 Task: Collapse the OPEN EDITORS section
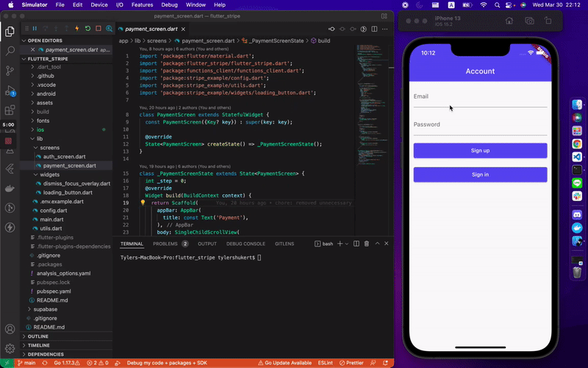coord(45,40)
